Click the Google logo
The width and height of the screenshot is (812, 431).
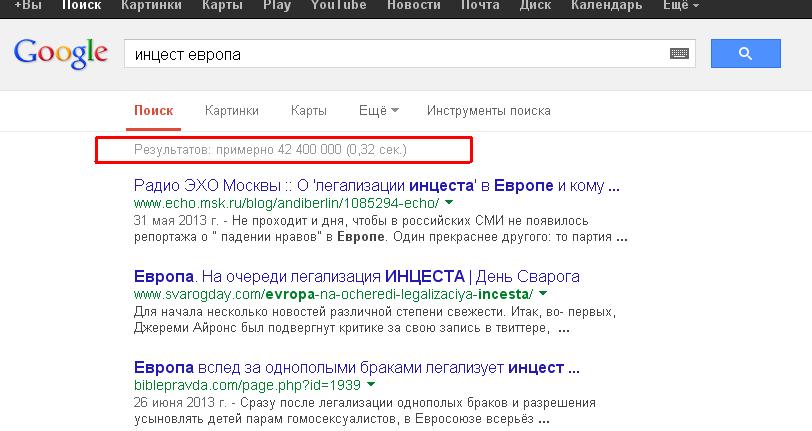pos(60,53)
